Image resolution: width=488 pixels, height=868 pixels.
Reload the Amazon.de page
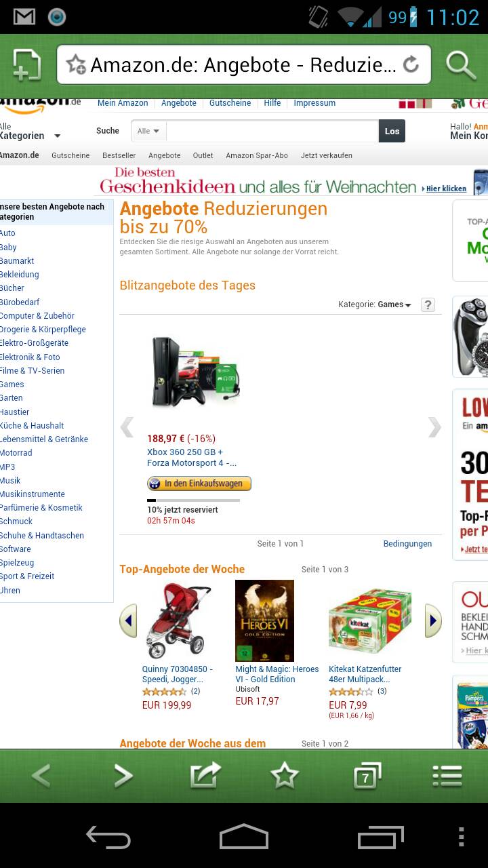[411, 64]
